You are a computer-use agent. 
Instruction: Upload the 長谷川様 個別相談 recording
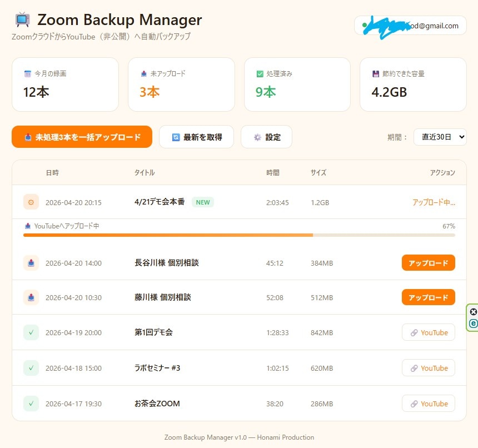(x=429, y=263)
